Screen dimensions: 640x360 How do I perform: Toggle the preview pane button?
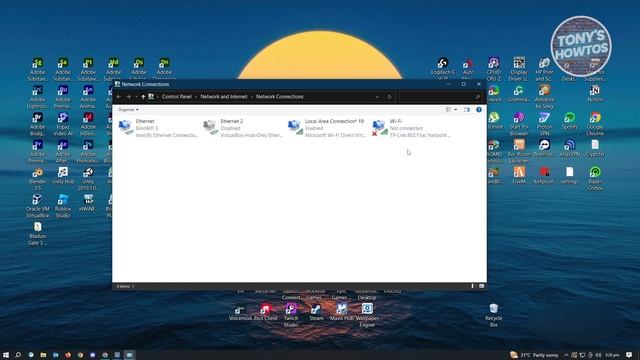pyautogui.click(x=467, y=110)
